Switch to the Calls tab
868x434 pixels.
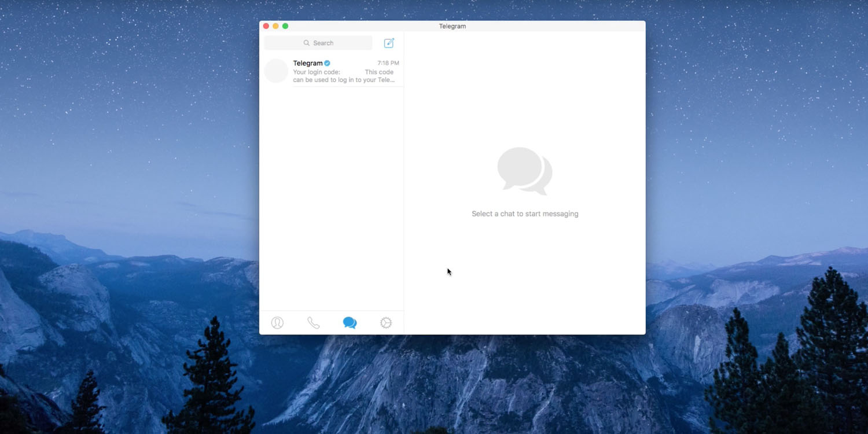coord(313,323)
